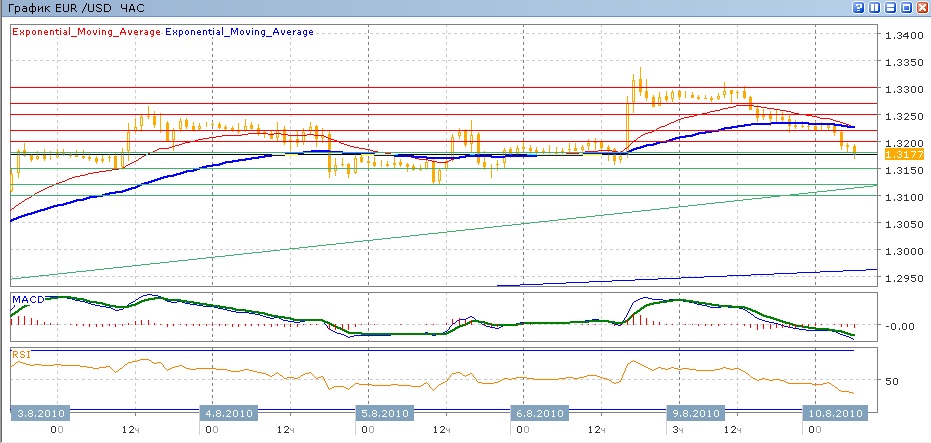Click the 1.3050 price axis label
Screen dimensions: 931x443
904,224
